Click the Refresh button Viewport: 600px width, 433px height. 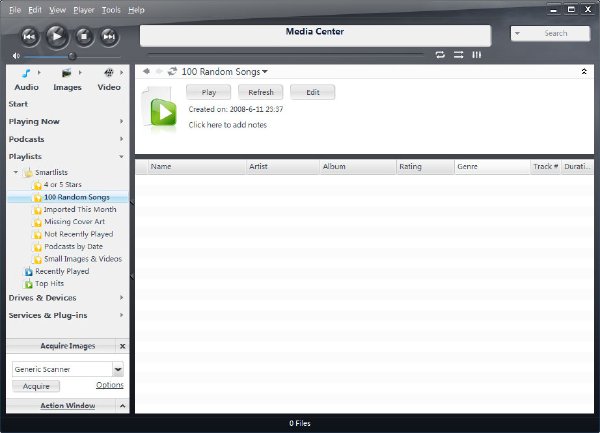point(261,93)
